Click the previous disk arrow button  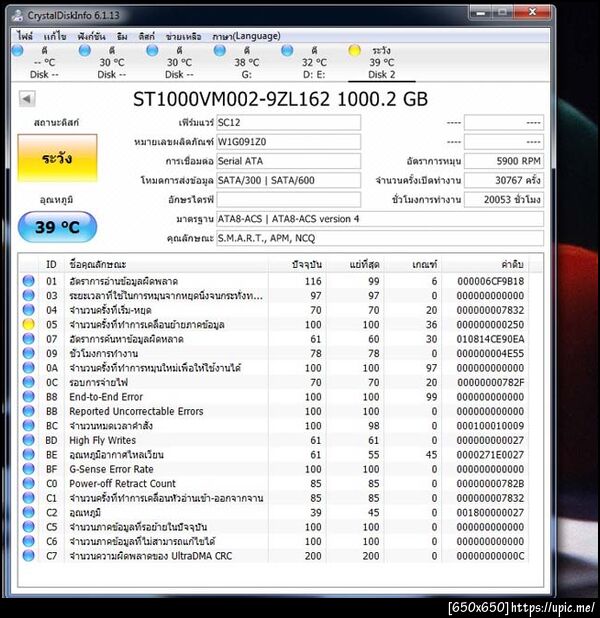(x=27, y=99)
